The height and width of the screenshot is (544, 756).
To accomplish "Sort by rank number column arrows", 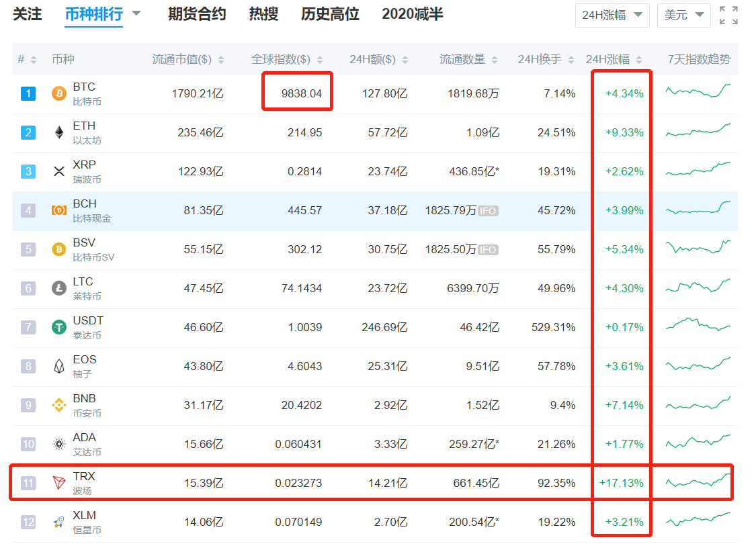I will [x=34, y=60].
